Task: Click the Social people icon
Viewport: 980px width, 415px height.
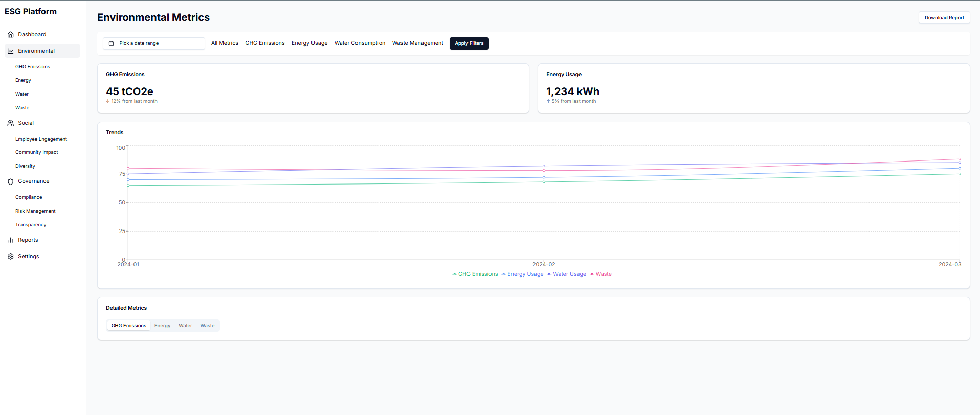Action: pos(11,123)
